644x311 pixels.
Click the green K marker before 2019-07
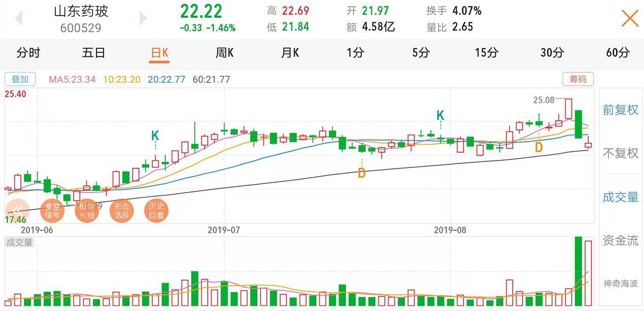pyautogui.click(x=155, y=135)
